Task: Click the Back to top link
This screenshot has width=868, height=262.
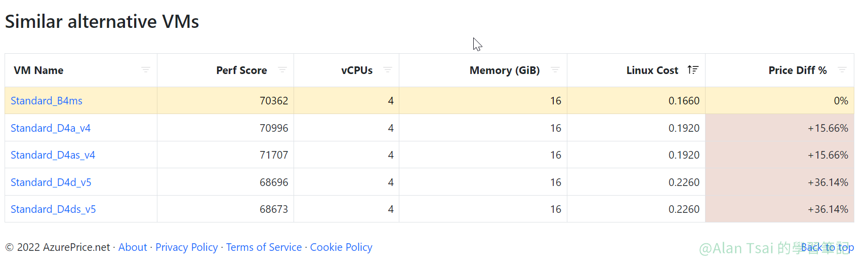Action: click(828, 247)
